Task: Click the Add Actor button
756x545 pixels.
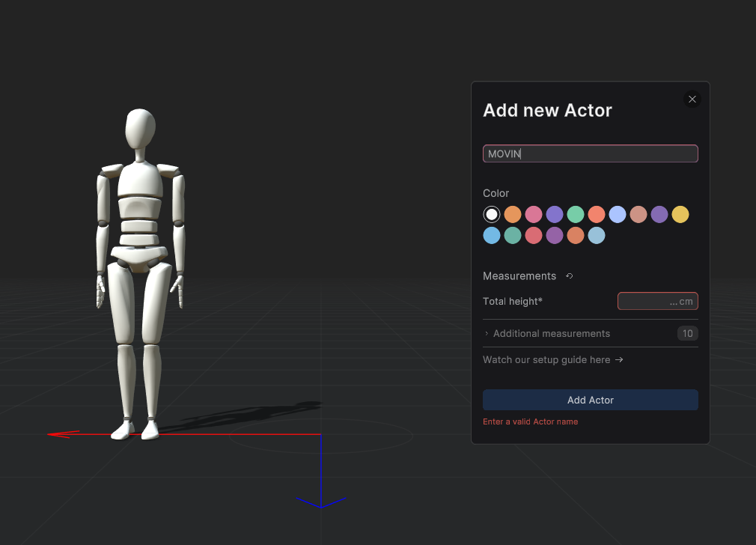Action: [590, 400]
